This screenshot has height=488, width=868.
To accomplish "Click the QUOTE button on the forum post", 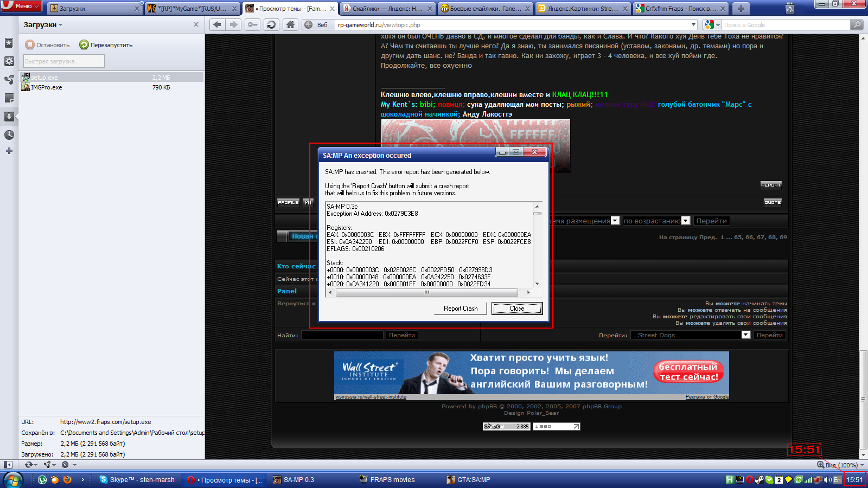I will pyautogui.click(x=773, y=202).
